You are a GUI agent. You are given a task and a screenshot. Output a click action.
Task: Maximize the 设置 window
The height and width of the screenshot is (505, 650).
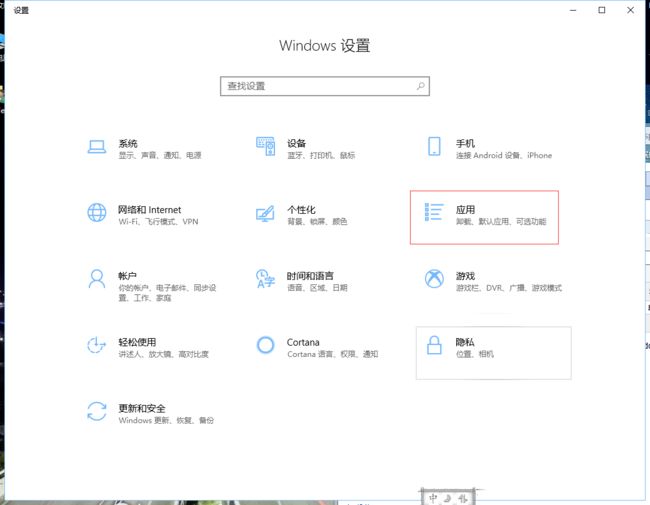point(601,10)
